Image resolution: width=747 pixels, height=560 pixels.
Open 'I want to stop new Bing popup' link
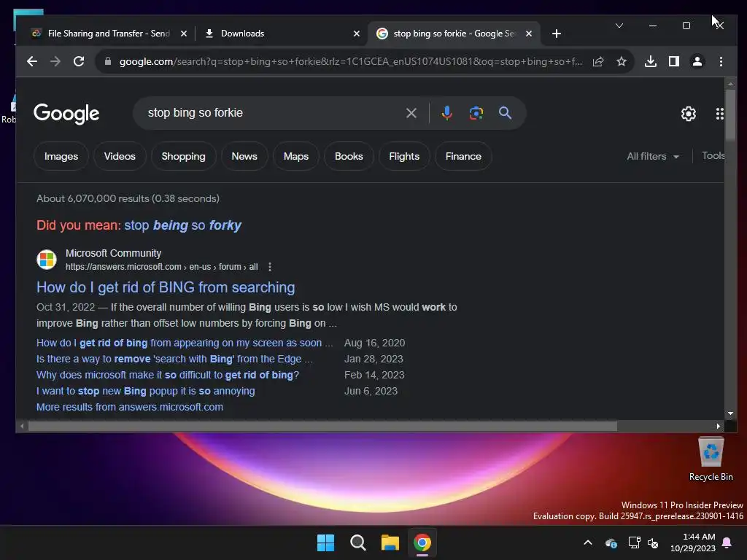pos(146,391)
